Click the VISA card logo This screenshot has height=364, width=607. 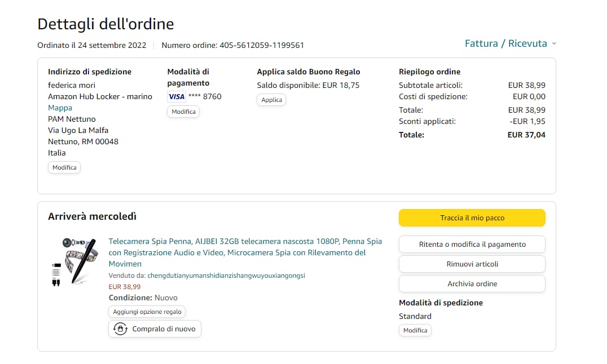point(177,96)
